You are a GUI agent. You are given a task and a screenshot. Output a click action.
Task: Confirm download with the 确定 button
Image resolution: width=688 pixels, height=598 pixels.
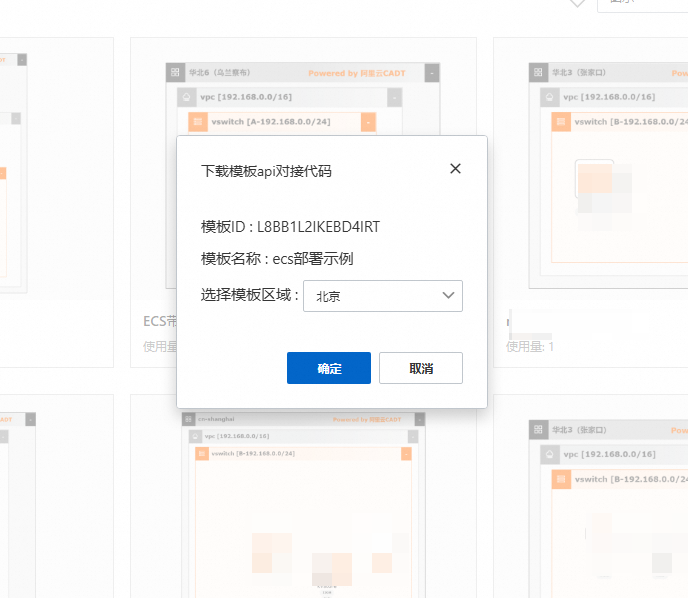coord(329,368)
